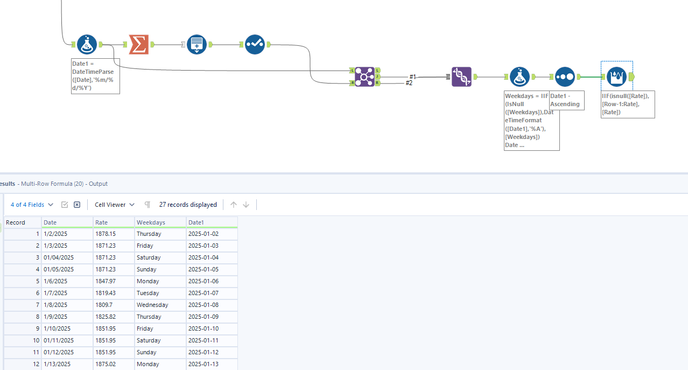
Task: Click the IIF(isnull([Rate]) annotation box
Action: (x=627, y=104)
